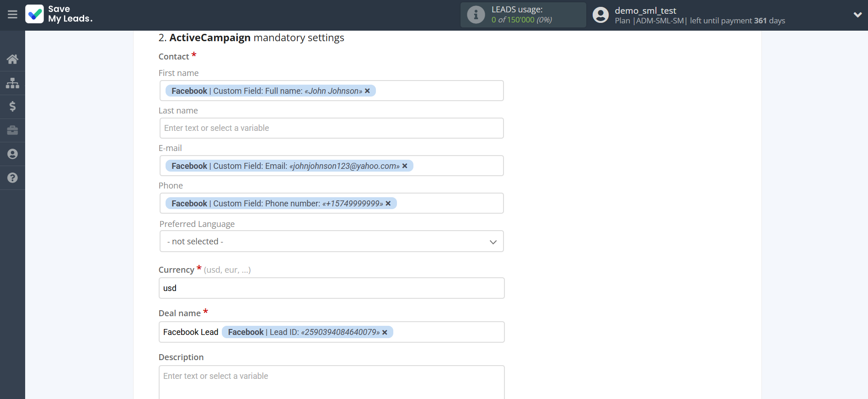The width and height of the screenshot is (868, 399).
Task: Remove Lead ID variable from Deal name
Action: 385,333
